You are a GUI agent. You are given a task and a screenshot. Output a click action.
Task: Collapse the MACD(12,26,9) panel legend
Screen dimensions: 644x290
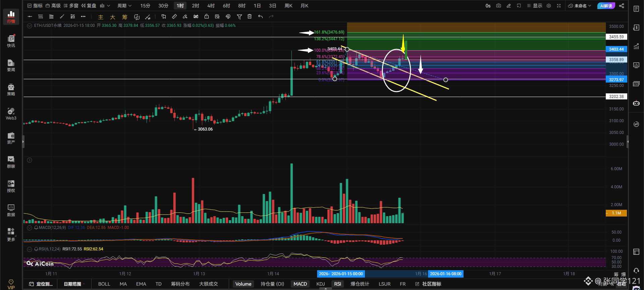click(x=30, y=228)
